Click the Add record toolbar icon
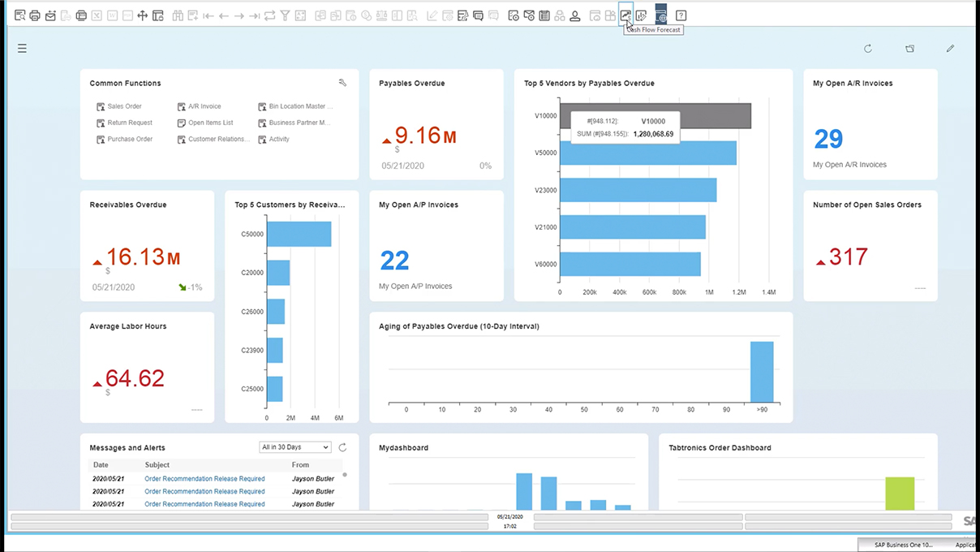Image resolution: width=980 pixels, height=552 pixels. point(192,15)
